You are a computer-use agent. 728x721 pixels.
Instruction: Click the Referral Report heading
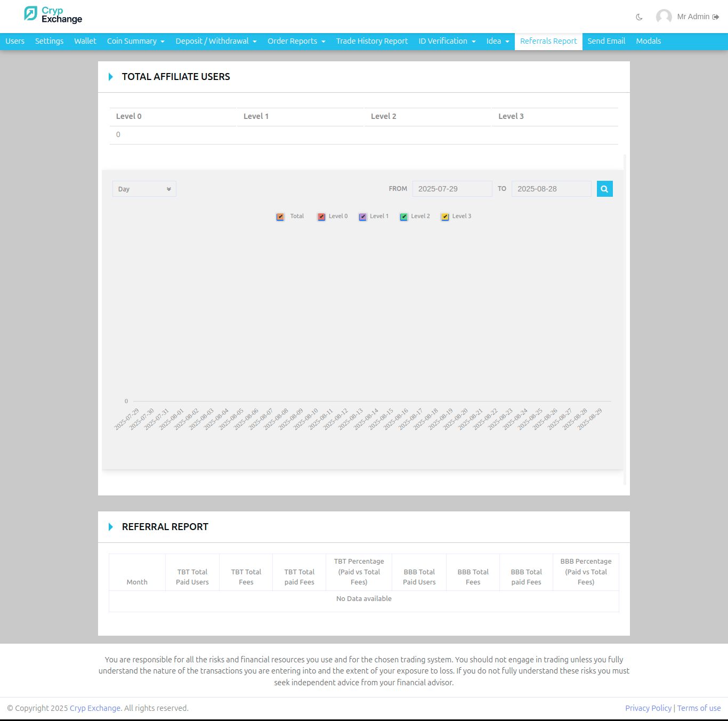[x=165, y=527]
